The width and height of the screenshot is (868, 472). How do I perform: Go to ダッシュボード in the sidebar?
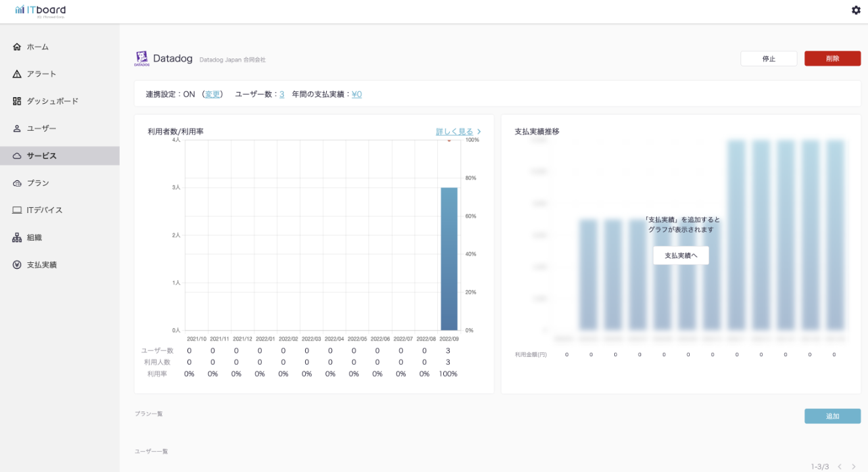[53, 101]
